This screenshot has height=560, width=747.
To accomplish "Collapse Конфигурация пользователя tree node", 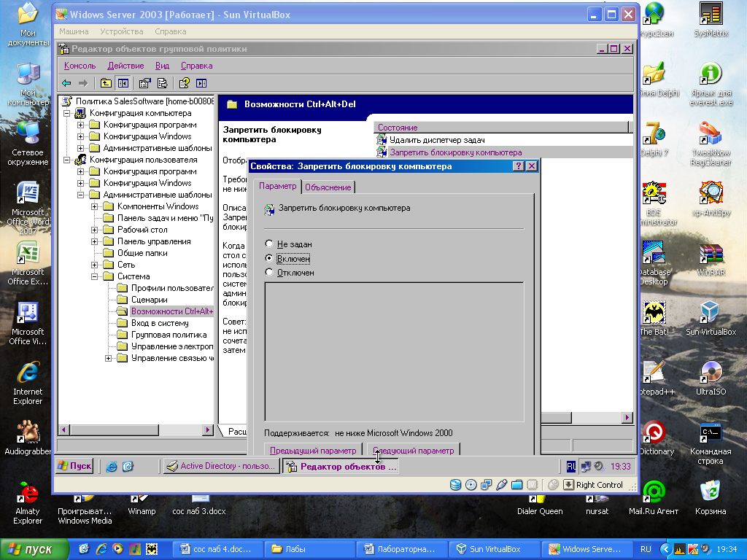I will (x=67, y=160).
